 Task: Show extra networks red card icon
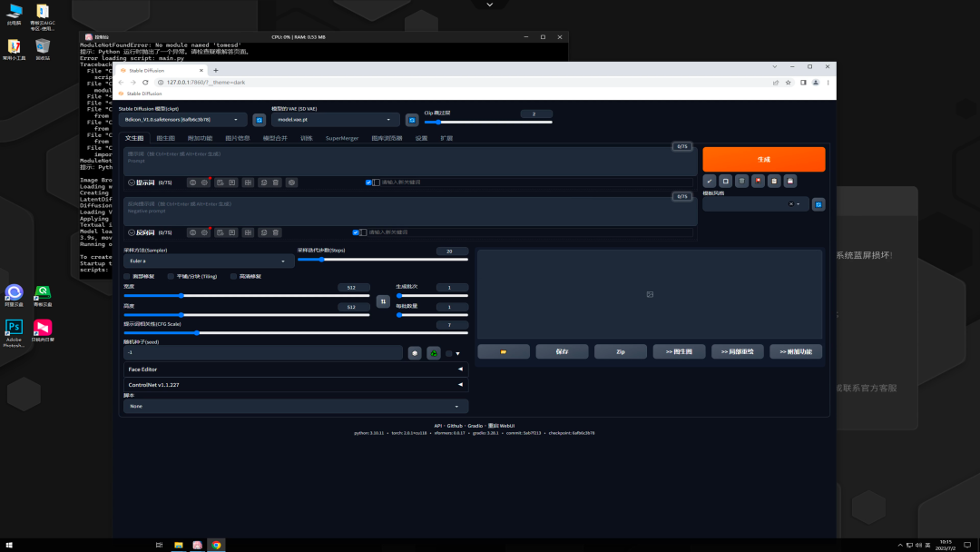[758, 181]
